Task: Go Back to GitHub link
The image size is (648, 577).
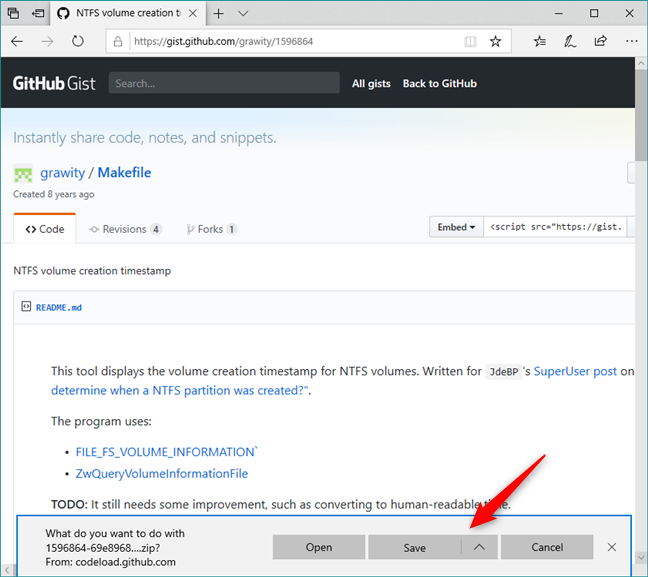Action: (440, 83)
